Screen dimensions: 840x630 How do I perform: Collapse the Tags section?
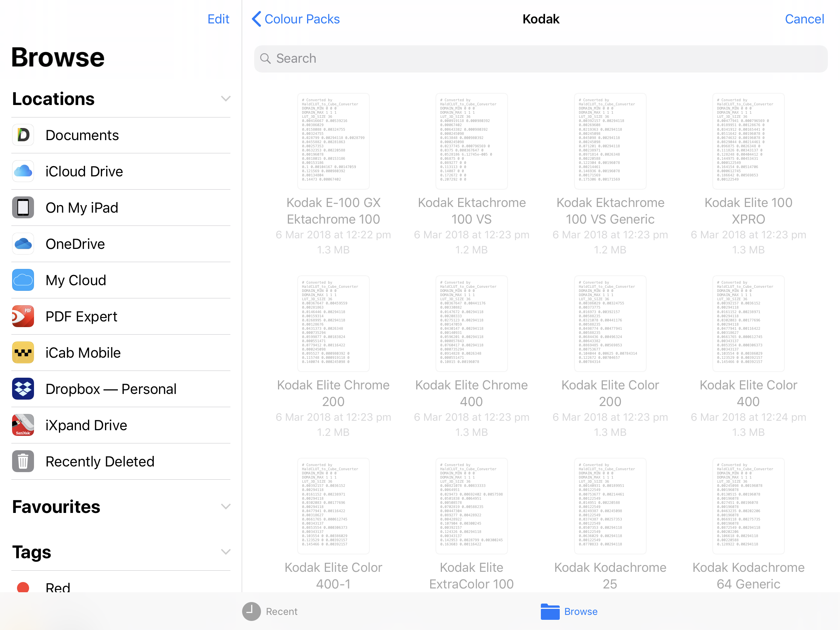(226, 552)
